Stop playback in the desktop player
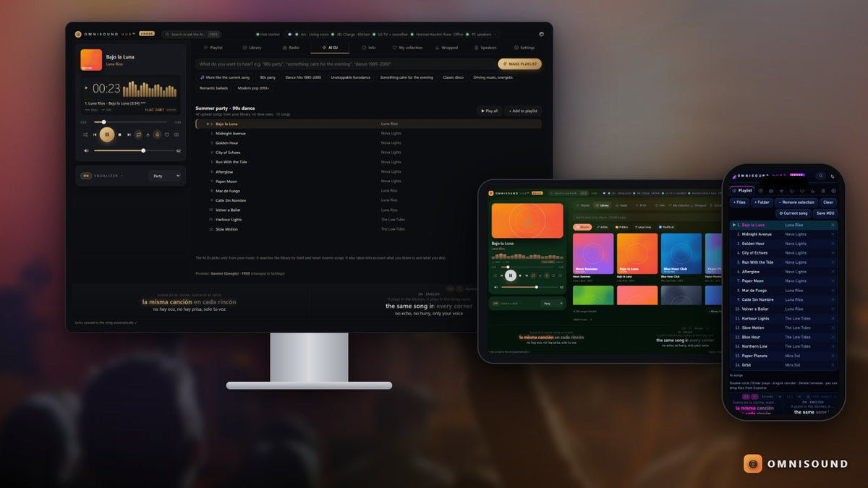The width and height of the screenshot is (868, 488). point(119,134)
